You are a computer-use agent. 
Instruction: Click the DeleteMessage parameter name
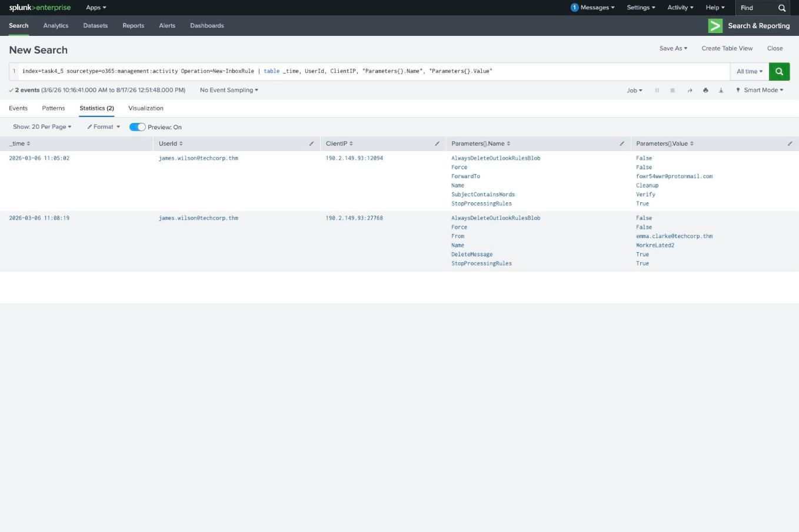coord(472,255)
